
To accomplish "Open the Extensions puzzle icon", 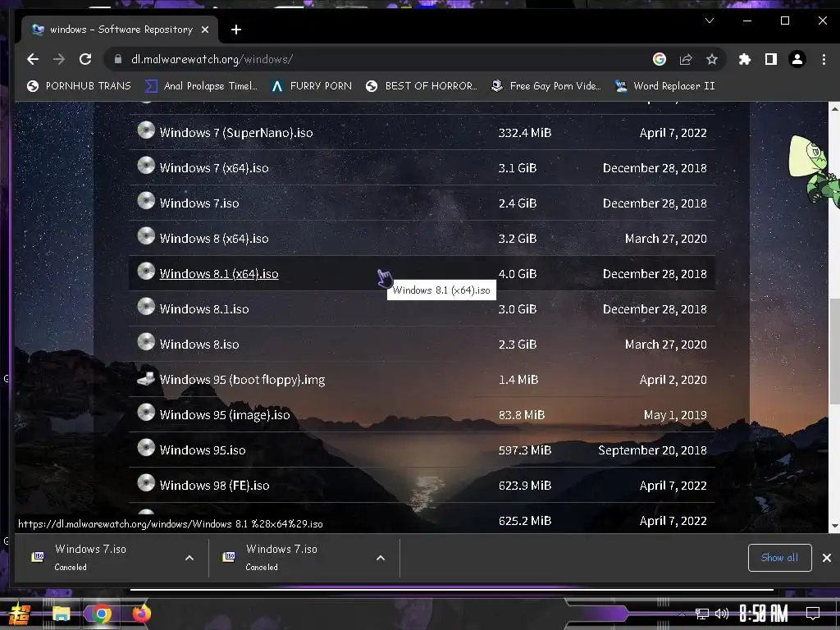I will (745, 59).
